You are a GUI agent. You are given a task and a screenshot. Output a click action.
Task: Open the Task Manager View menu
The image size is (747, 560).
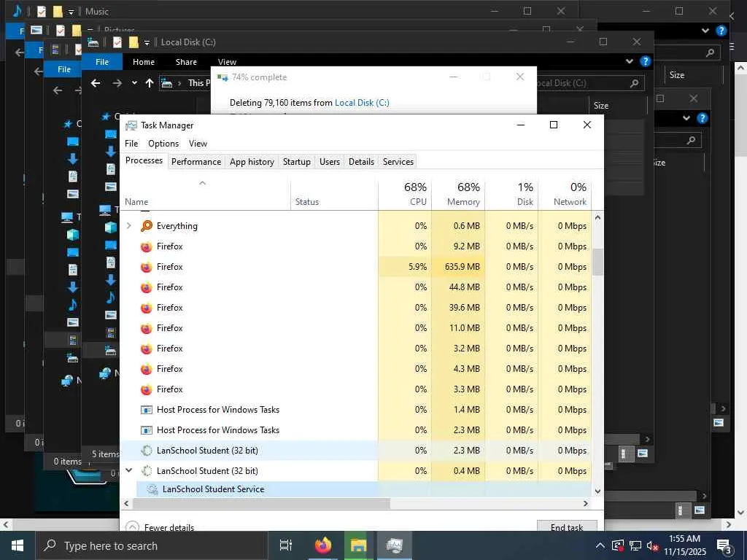[x=198, y=144]
